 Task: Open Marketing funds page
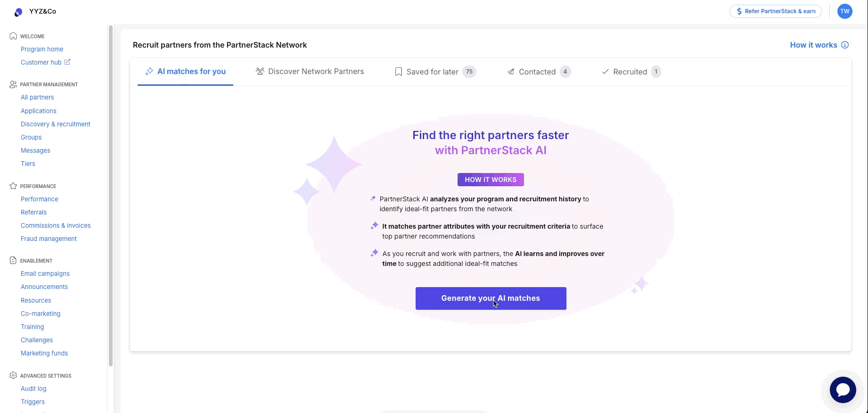point(44,353)
